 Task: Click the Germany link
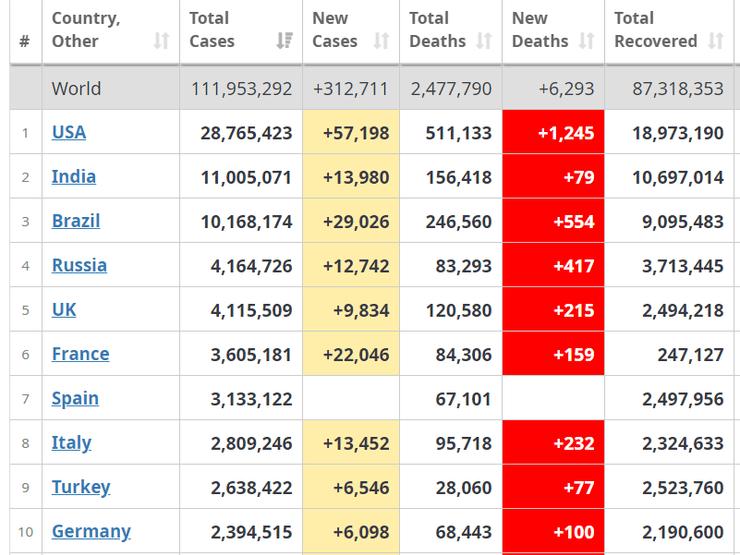91,531
